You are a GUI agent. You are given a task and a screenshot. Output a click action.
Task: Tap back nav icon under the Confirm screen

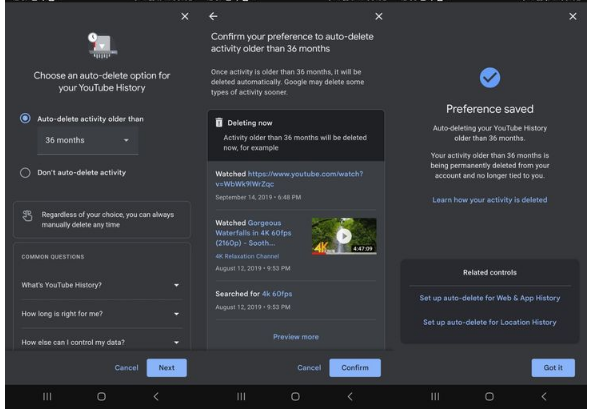(350, 396)
